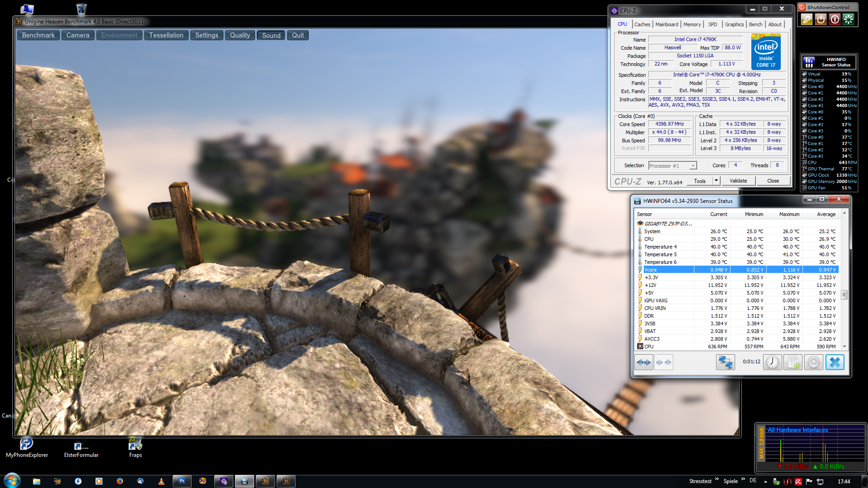Reset sensor timer with clock icon
The height and width of the screenshot is (488, 868).
(772, 362)
